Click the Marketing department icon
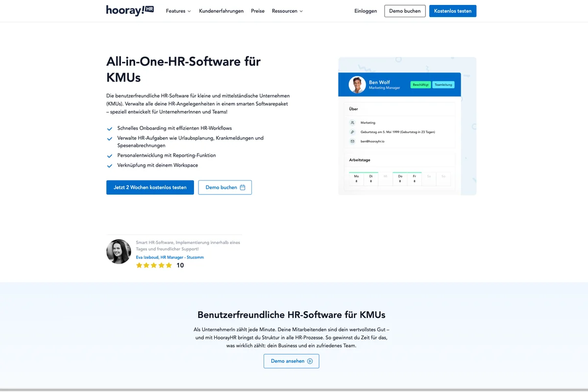Viewport: 588px width, 392px height. tap(352, 122)
